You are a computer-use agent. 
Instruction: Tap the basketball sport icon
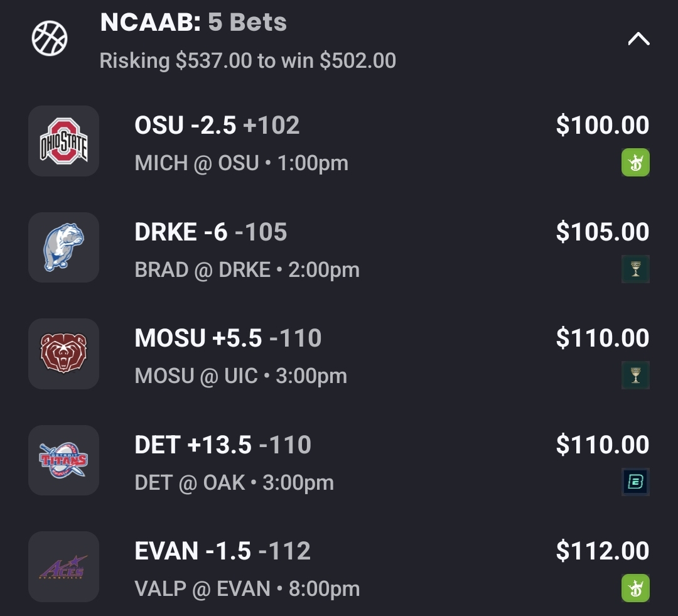[50, 38]
